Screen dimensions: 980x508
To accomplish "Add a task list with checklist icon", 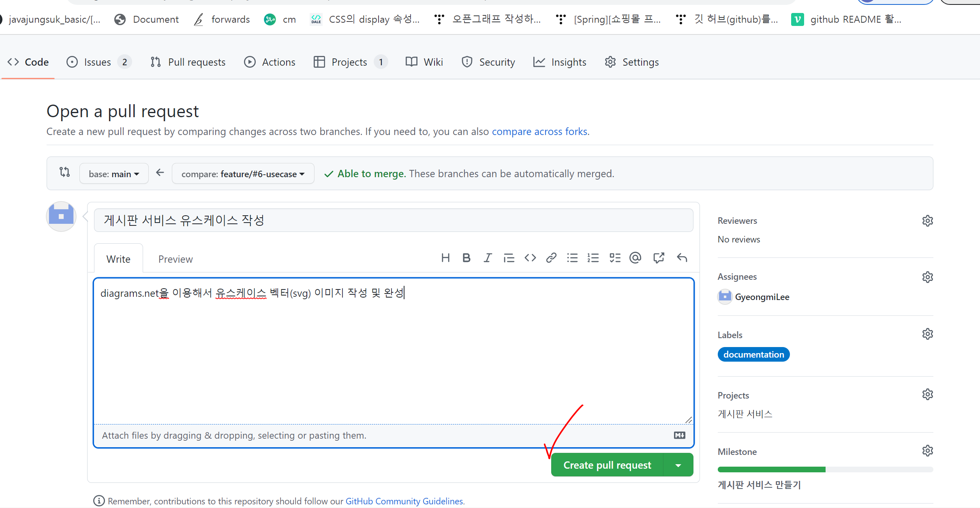I will click(x=614, y=258).
